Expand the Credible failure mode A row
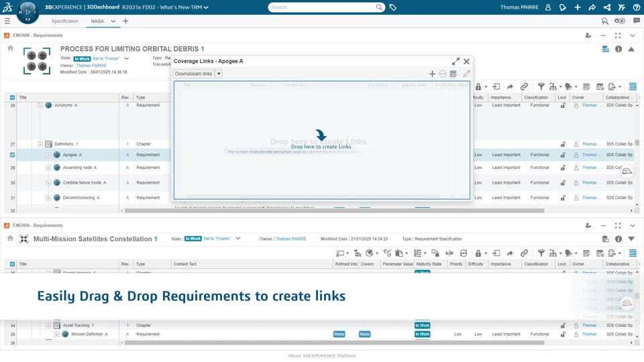644x362 pixels. coord(48,182)
